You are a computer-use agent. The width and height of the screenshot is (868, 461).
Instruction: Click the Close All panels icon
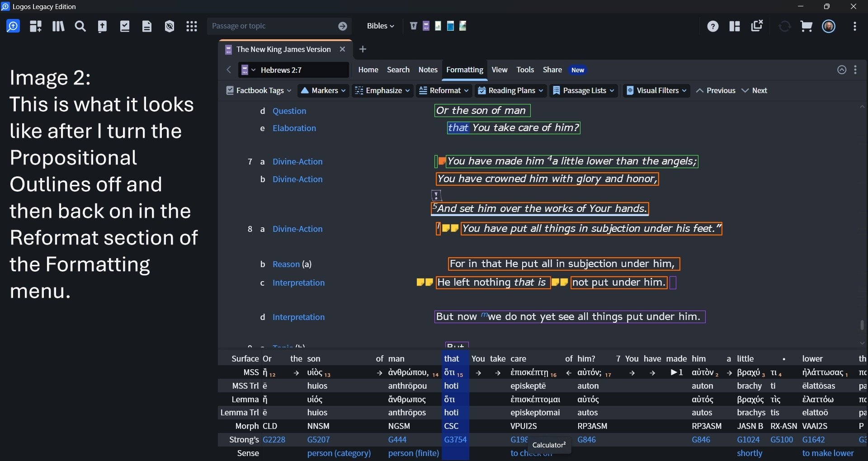(x=757, y=26)
